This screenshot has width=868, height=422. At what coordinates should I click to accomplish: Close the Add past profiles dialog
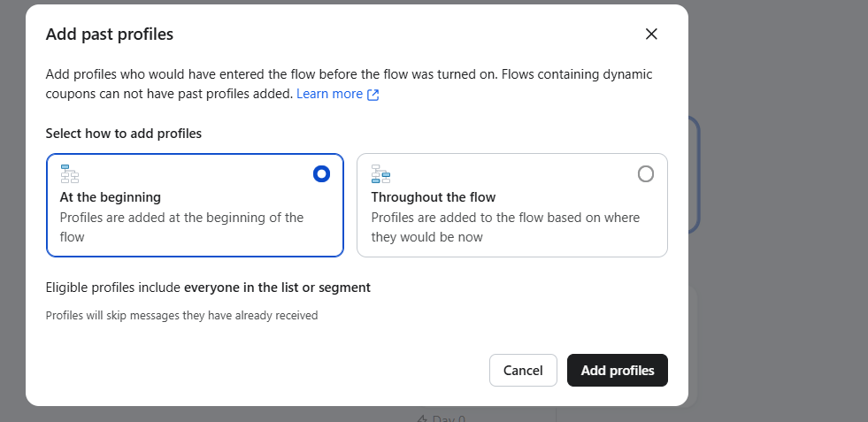click(x=651, y=35)
